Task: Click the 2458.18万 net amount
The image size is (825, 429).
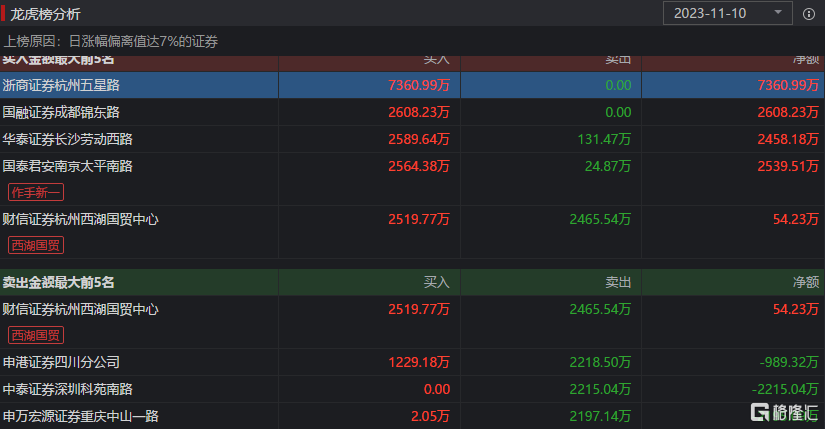Action: point(788,139)
